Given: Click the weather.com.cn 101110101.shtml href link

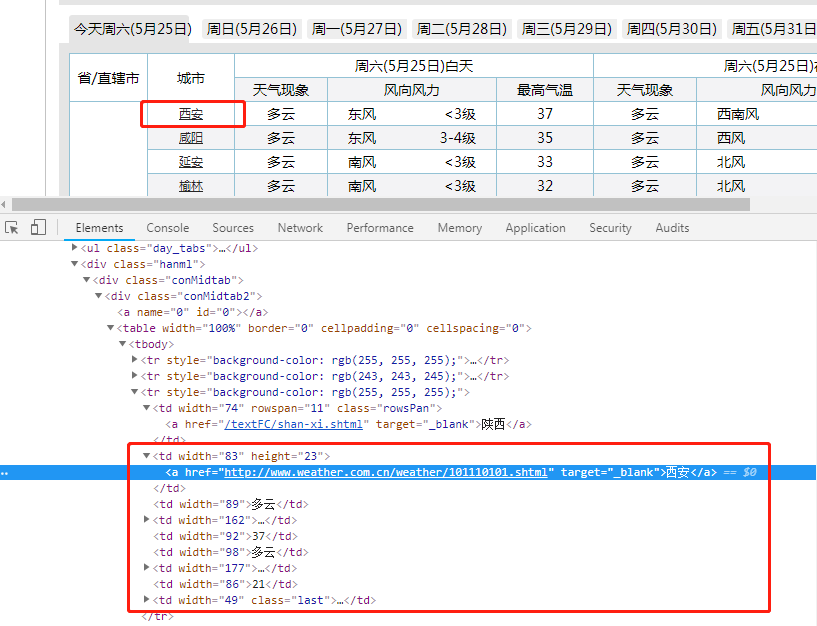Looking at the screenshot, I should coord(386,472).
